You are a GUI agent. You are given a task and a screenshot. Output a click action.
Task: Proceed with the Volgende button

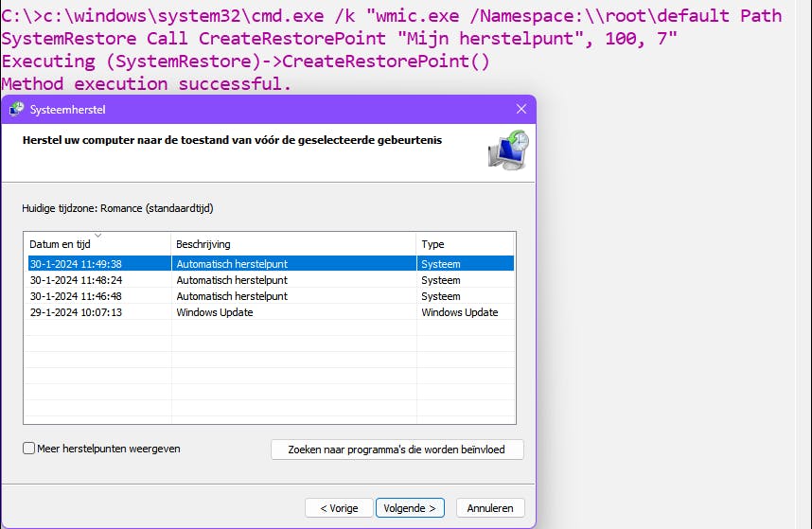pos(410,508)
